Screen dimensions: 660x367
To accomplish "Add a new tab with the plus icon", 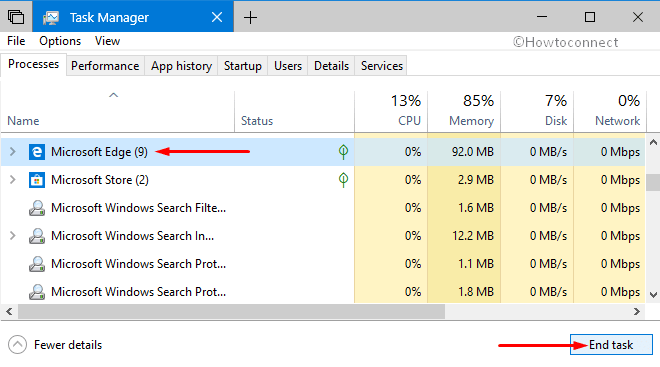I will (250, 18).
